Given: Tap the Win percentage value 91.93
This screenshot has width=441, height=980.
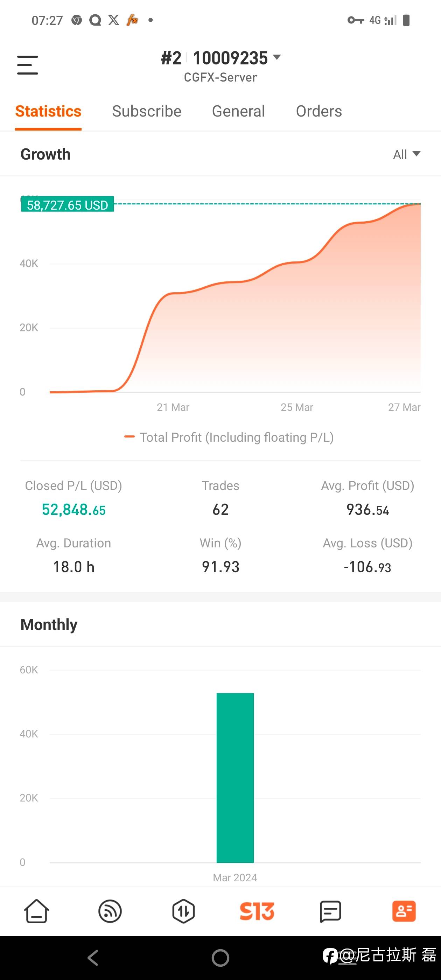Looking at the screenshot, I should (x=220, y=567).
